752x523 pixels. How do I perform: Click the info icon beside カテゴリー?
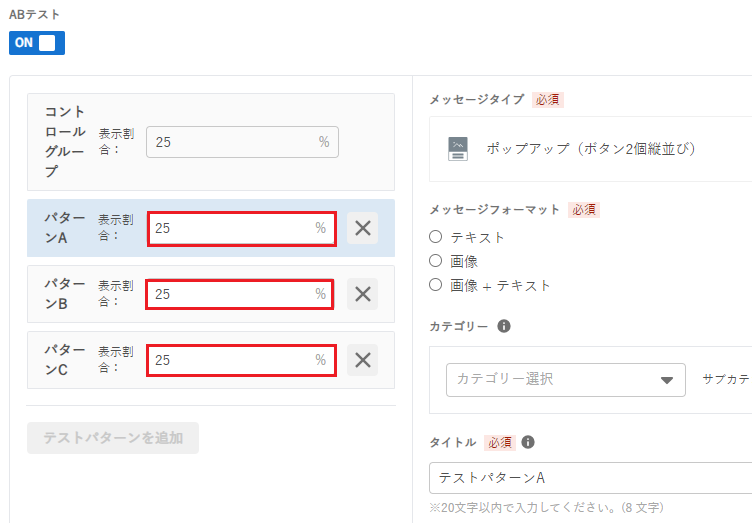[x=504, y=326]
